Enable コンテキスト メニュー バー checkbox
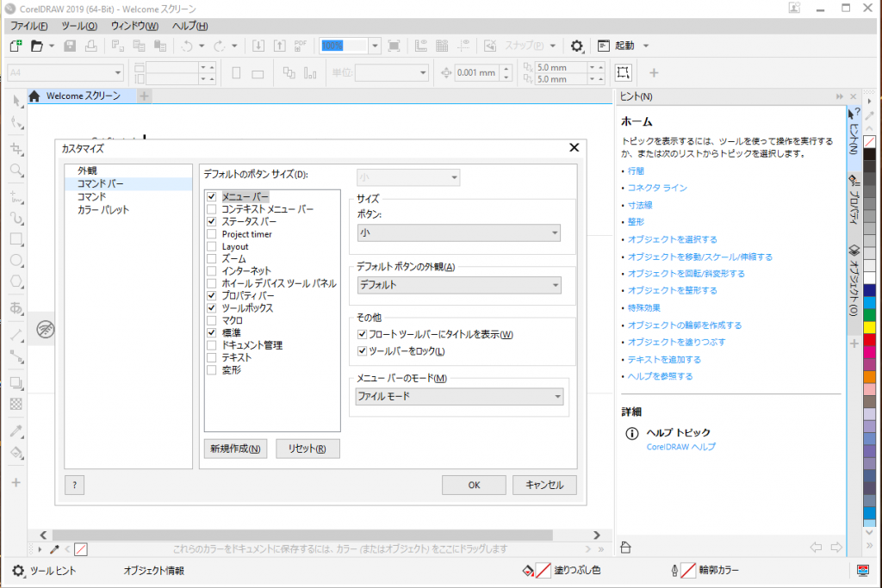 coord(212,209)
